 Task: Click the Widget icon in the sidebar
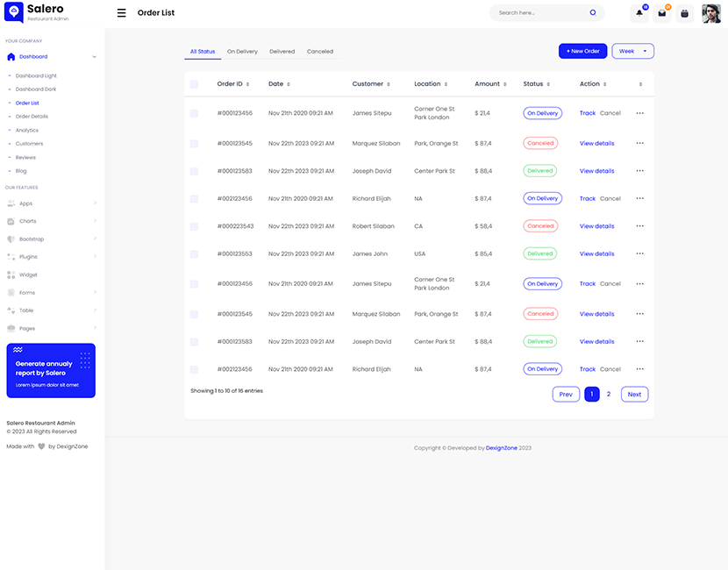(x=12, y=274)
